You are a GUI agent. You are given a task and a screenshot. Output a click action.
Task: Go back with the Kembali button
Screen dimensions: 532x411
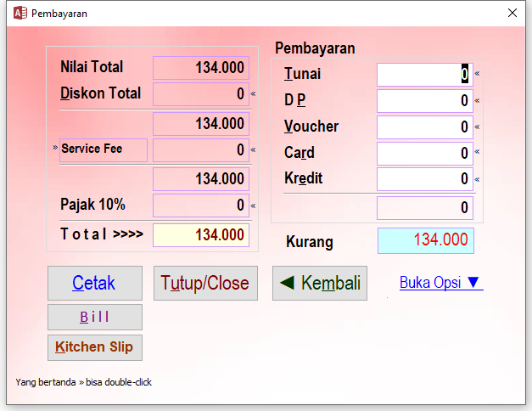click(x=320, y=283)
